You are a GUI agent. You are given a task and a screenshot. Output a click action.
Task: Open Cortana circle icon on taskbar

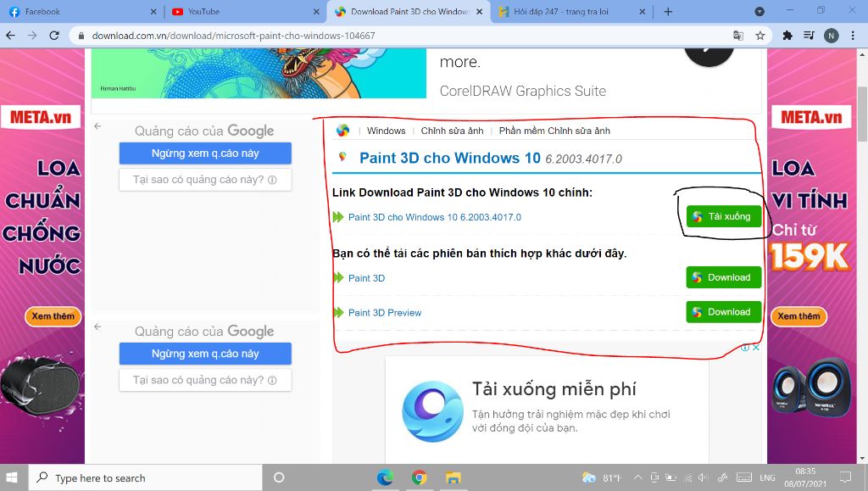(278, 477)
